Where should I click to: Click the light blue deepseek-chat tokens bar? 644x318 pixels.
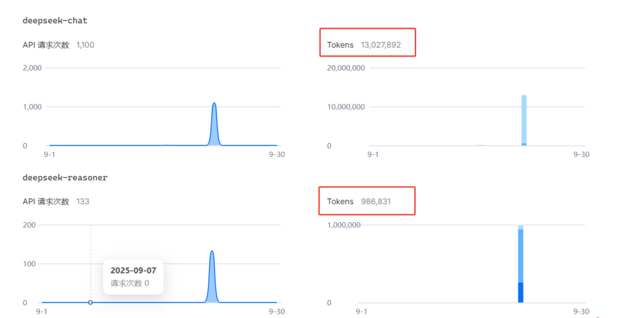tap(524, 119)
